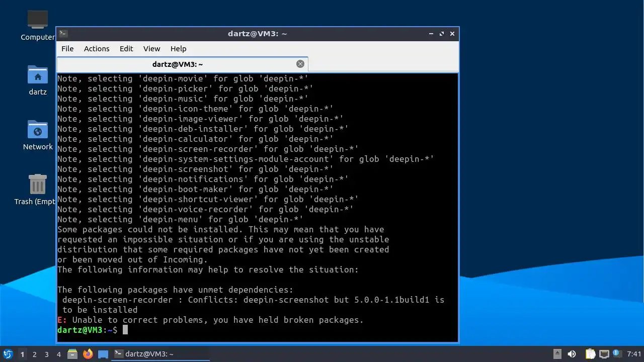Viewport: 644px width, 362px height.
Task: Switch to virtual desktop 3
Action: click(46, 354)
